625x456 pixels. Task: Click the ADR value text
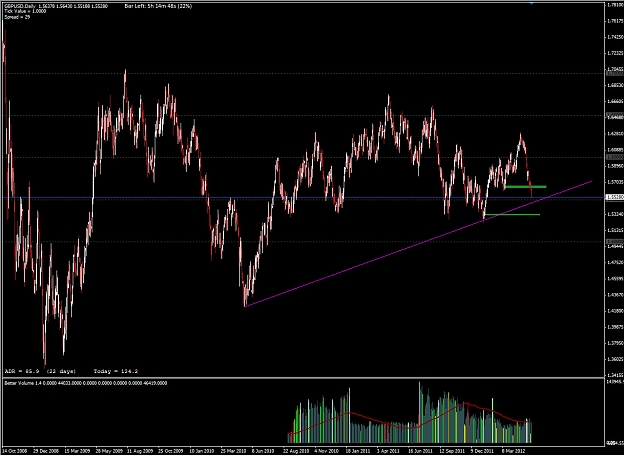tap(40, 371)
